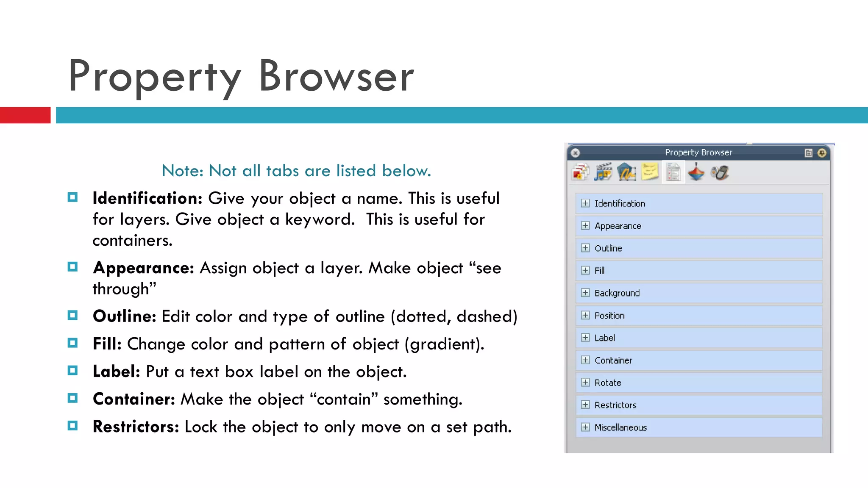Screen dimensions: 868x488
Task: Click the bold 'Outline:' bullet text
Action: [x=125, y=316]
